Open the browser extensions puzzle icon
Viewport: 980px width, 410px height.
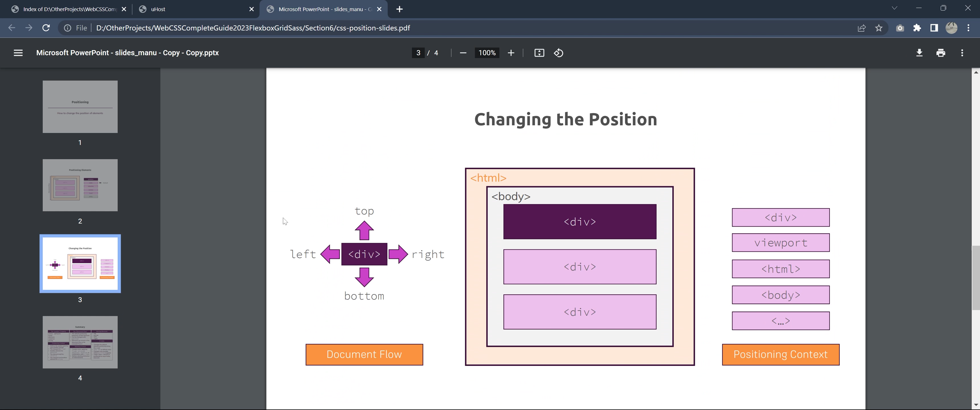pyautogui.click(x=917, y=28)
